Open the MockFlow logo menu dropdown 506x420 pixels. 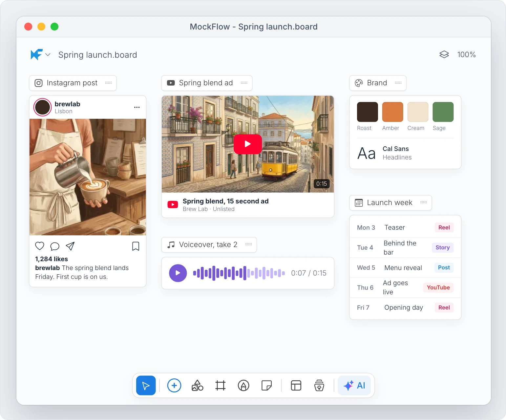pos(40,54)
